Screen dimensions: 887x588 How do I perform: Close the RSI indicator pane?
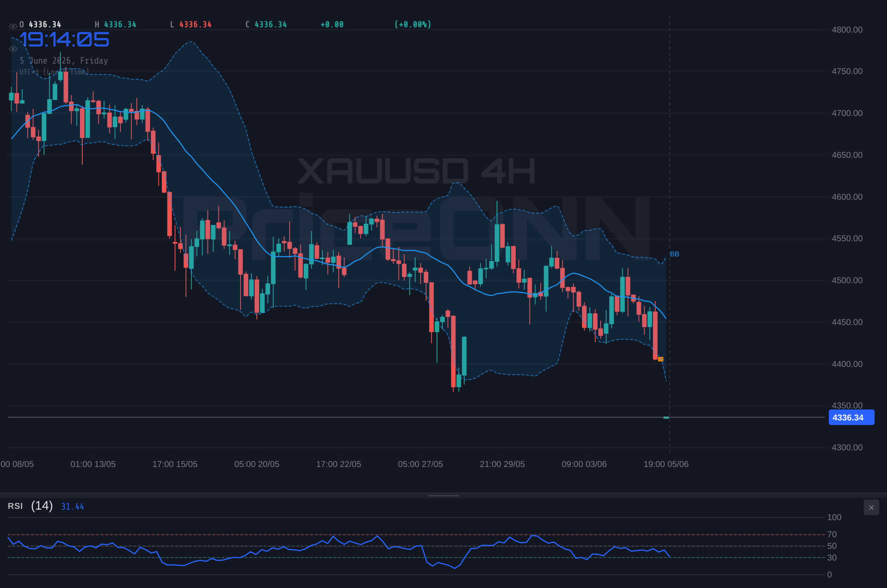point(871,507)
